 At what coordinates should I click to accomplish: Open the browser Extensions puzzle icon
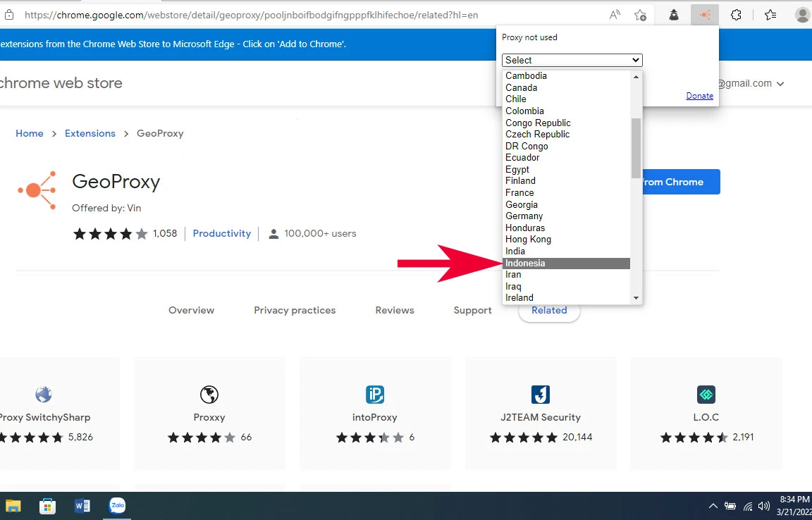click(736, 15)
